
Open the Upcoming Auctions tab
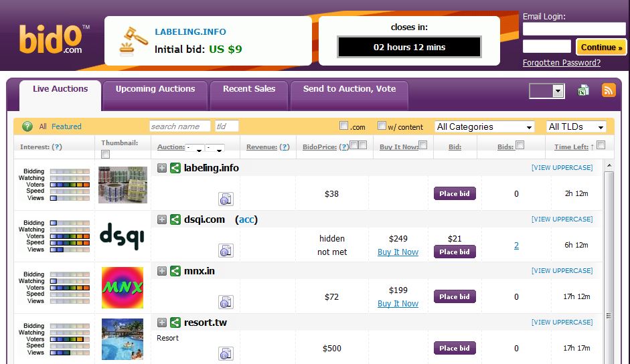[155, 95]
